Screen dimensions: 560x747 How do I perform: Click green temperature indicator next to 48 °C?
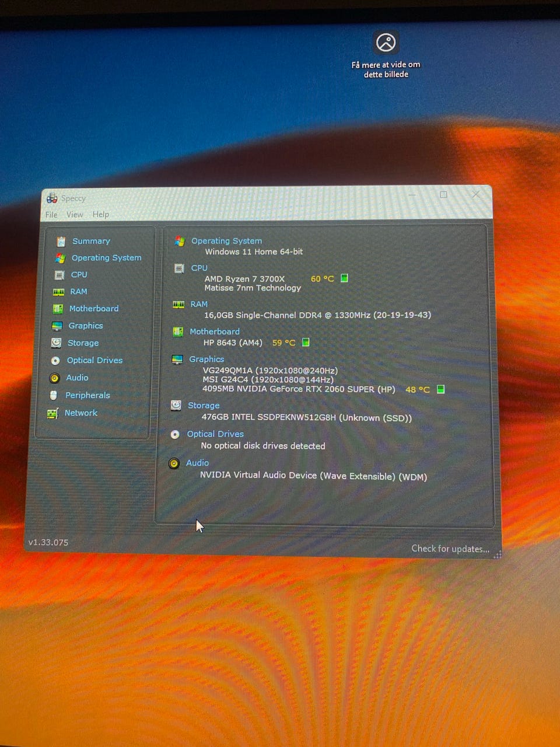[441, 389]
